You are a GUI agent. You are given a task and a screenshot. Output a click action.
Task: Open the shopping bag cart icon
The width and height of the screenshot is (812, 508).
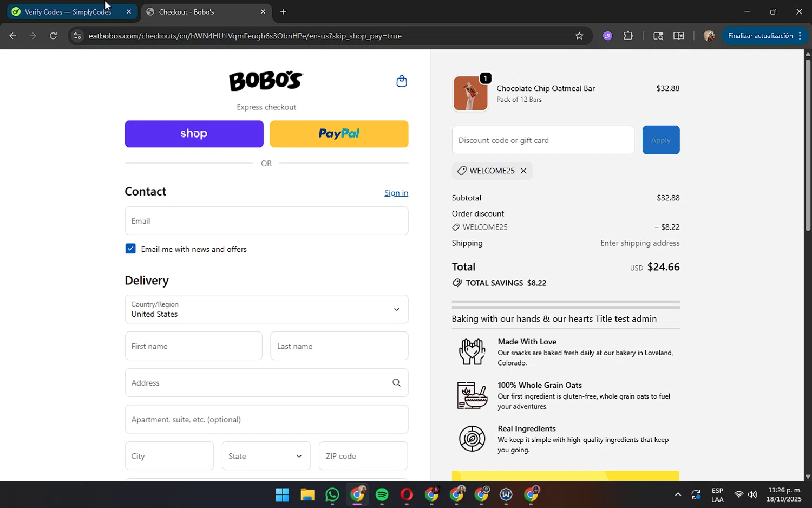point(401,81)
